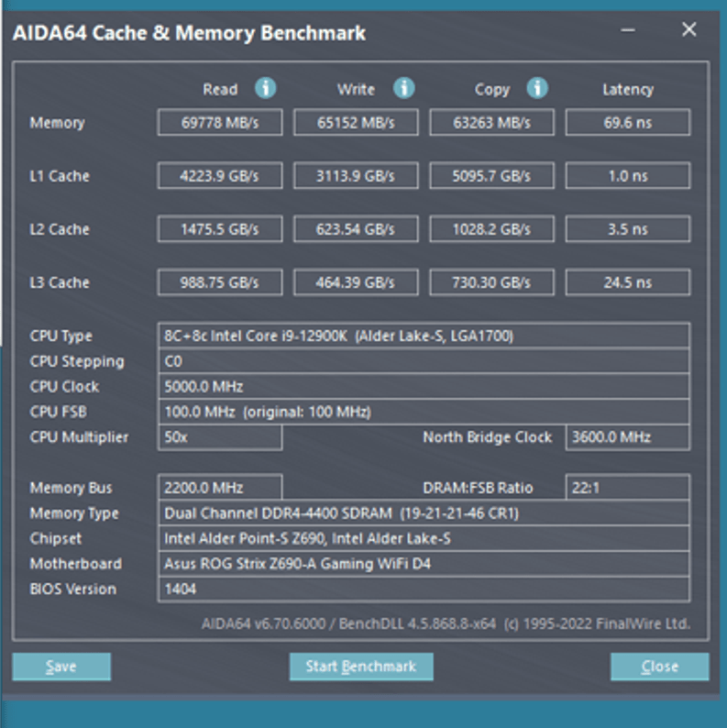Click the X in the title bar

pyautogui.click(x=689, y=29)
